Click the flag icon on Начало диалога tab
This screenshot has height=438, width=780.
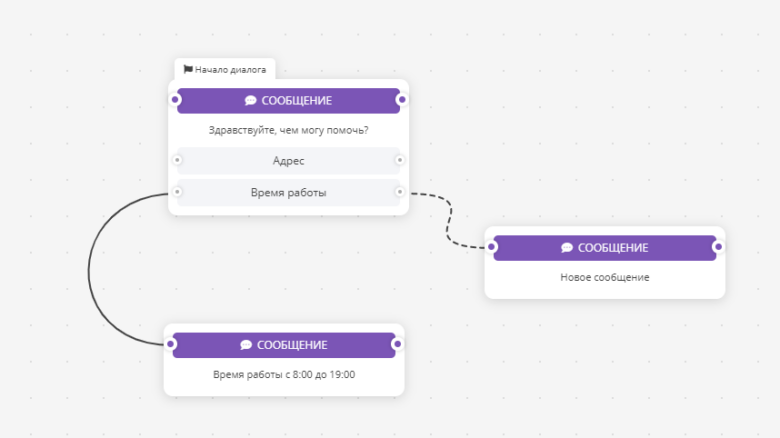click(x=188, y=69)
